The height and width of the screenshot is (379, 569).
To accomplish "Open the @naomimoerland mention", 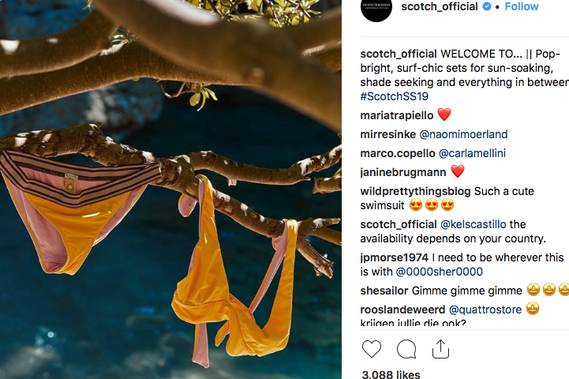I will (x=463, y=134).
